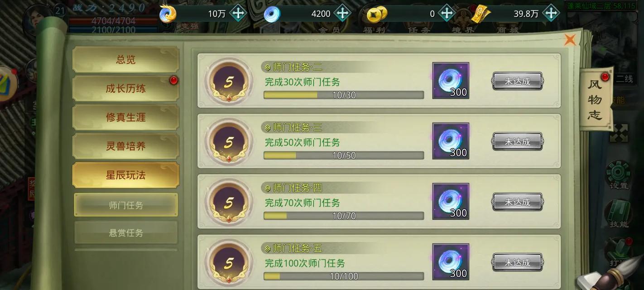Tap 未达成 button for 师门任务·四

tap(518, 202)
